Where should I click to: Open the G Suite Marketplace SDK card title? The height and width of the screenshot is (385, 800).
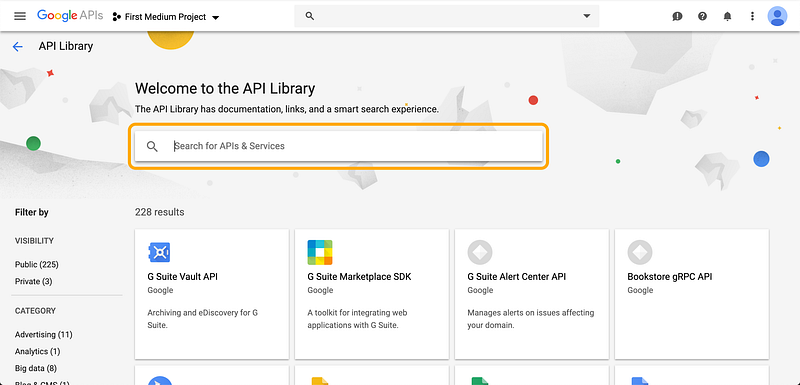(x=359, y=277)
